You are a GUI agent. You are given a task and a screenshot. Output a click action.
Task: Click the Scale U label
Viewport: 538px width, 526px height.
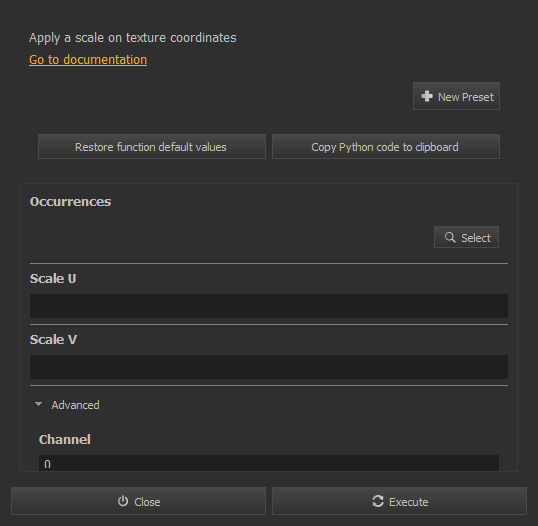pyautogui.click(x=53, y=279)
